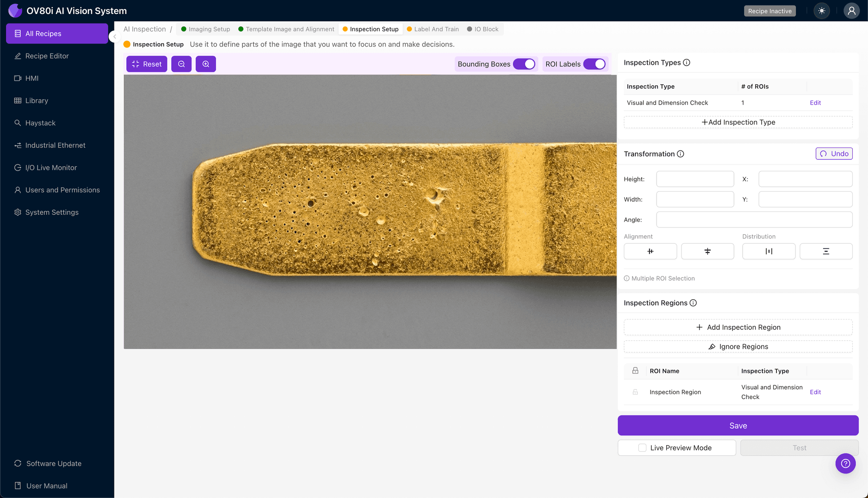Click the Y position input field
Screen dimensions: 868x498
coord(805,200)
